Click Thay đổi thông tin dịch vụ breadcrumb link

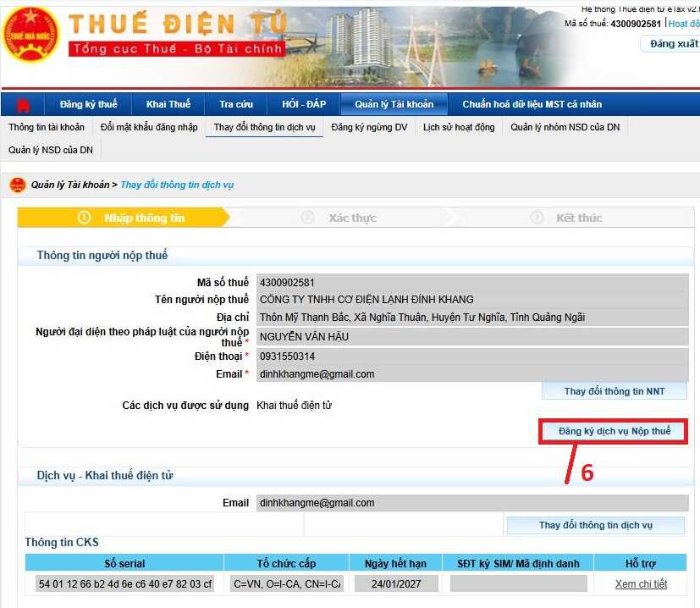tap(177, 185)
